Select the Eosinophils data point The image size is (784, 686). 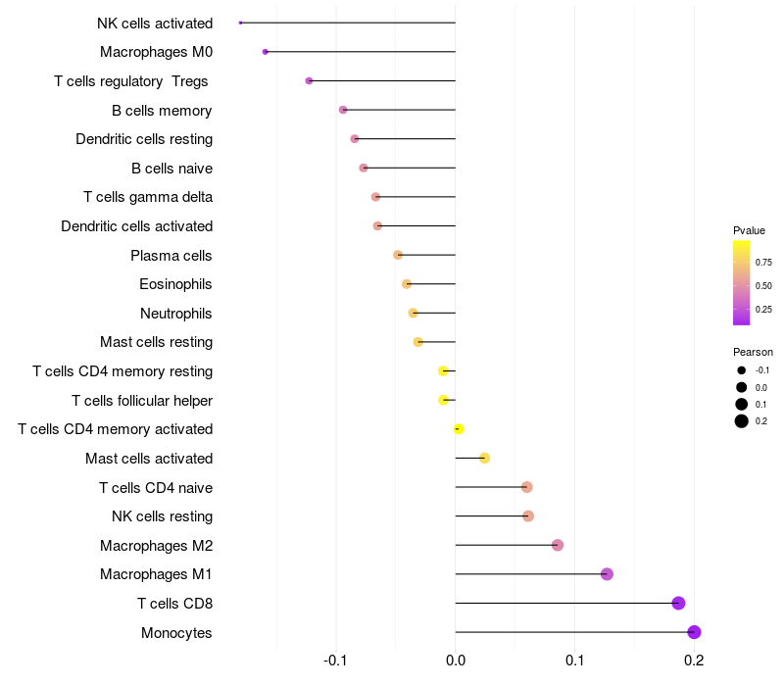[x=407, y=284]
